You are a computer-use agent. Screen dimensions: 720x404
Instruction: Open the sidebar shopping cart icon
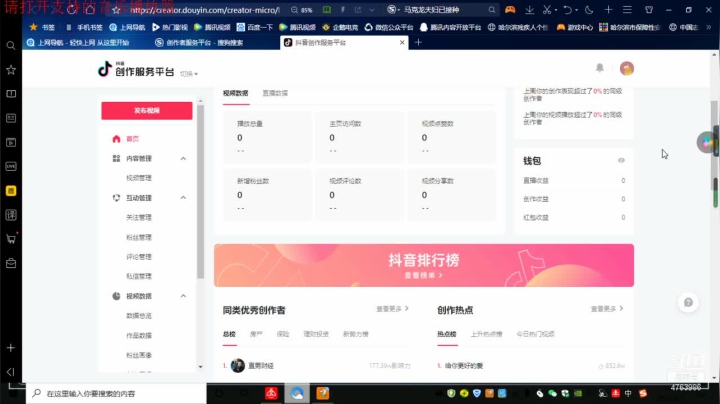[x=11, y=239]
